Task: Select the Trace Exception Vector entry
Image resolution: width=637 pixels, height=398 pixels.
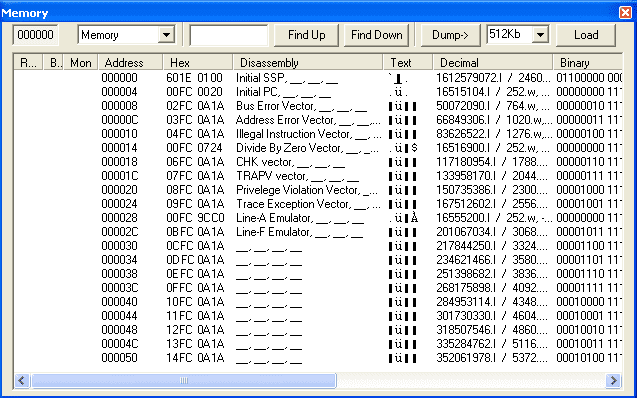Action: coord(308,204)
